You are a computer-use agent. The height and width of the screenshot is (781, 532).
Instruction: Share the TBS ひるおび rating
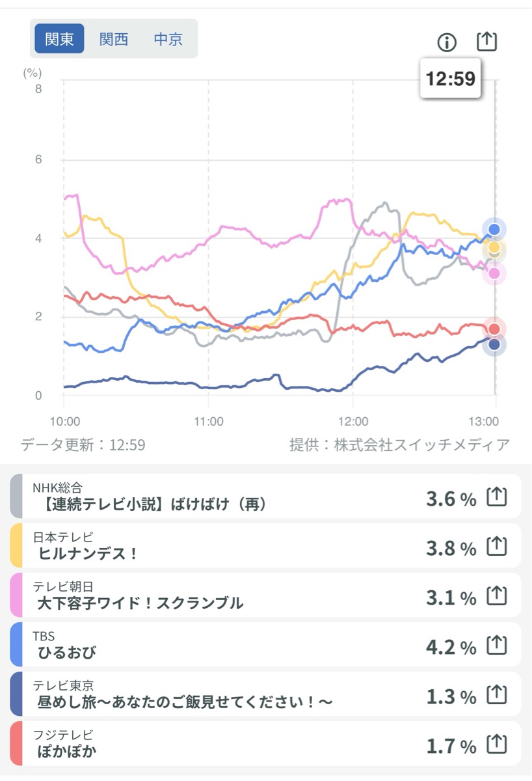(x=497, y=646)
